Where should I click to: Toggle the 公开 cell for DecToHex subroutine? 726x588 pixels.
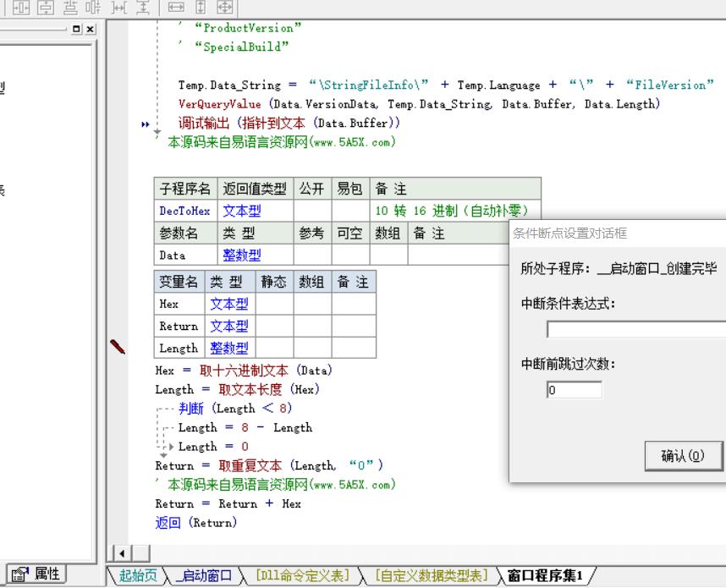312,211
